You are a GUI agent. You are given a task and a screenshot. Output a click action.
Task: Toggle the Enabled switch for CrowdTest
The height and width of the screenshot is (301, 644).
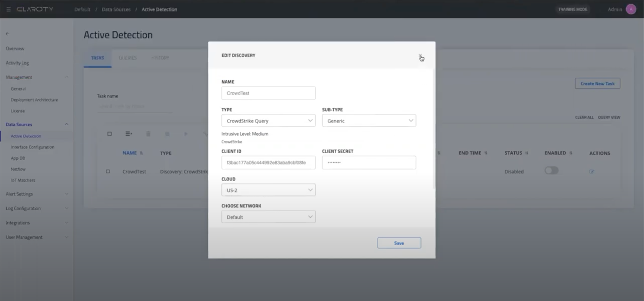point(551,170)
